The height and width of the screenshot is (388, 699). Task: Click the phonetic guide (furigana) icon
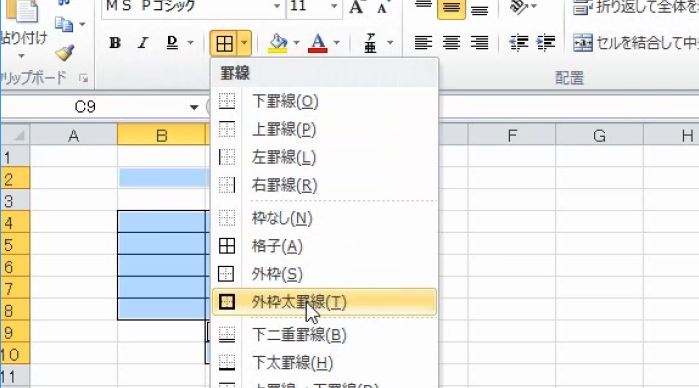(x=370, y=43)
